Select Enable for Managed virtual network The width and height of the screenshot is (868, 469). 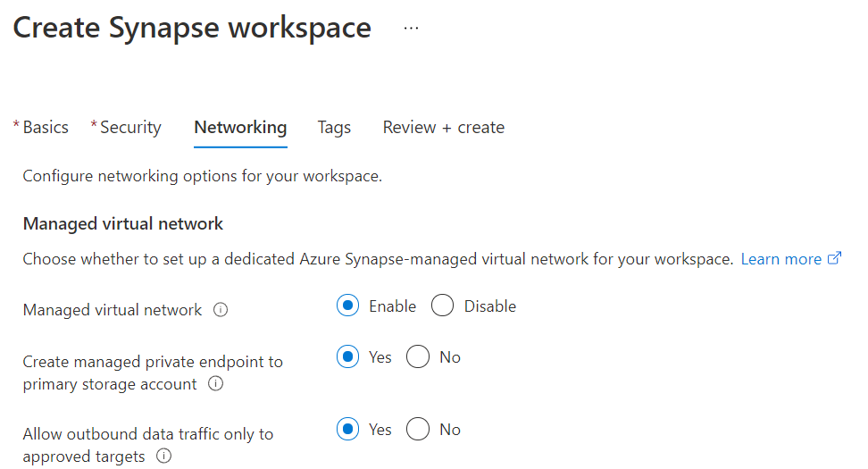pyautogui.click(x=347, y=306)
